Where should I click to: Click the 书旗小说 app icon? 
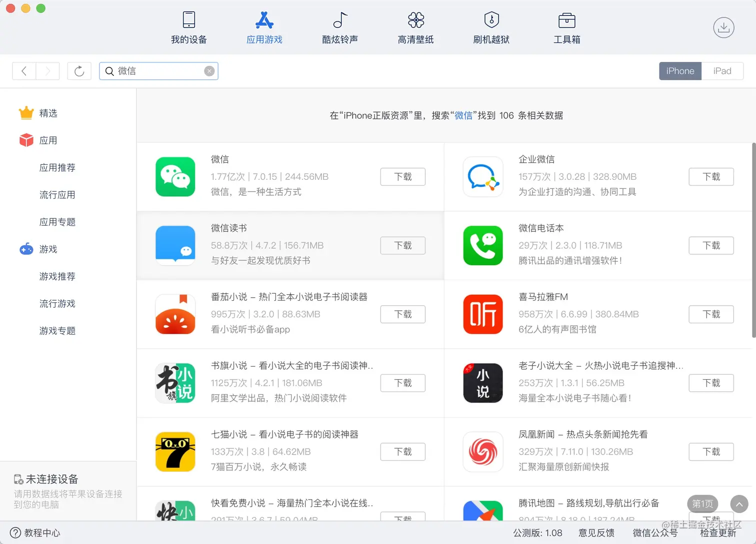[175, 383]
